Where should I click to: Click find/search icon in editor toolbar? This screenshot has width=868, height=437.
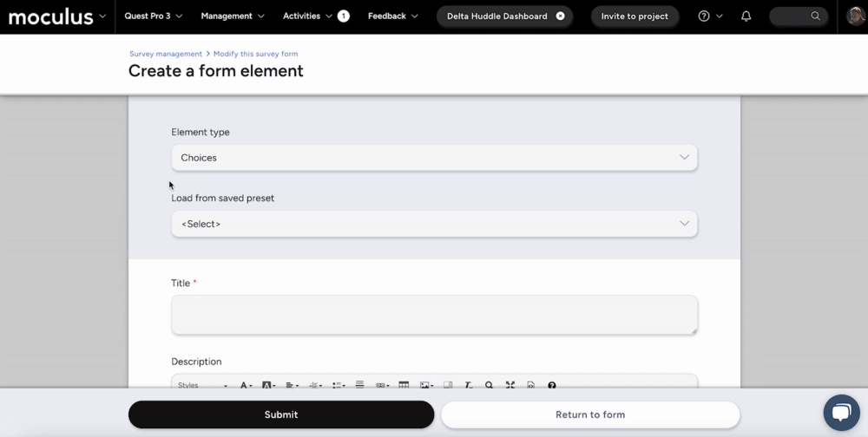[489, 385]
